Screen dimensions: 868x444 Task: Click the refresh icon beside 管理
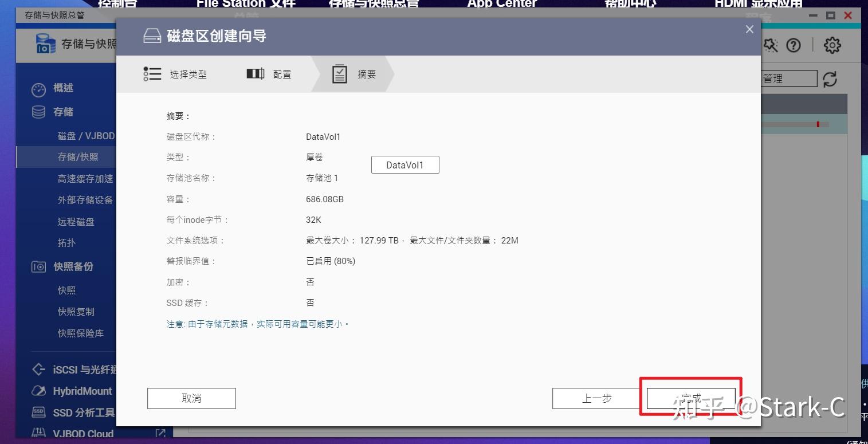pos(830,80)
